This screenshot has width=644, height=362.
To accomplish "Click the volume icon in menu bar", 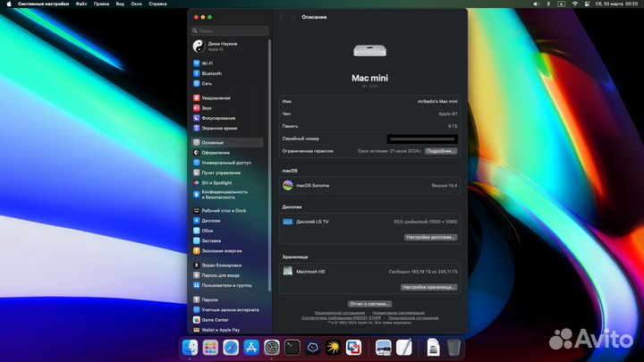I will [536, 4].
